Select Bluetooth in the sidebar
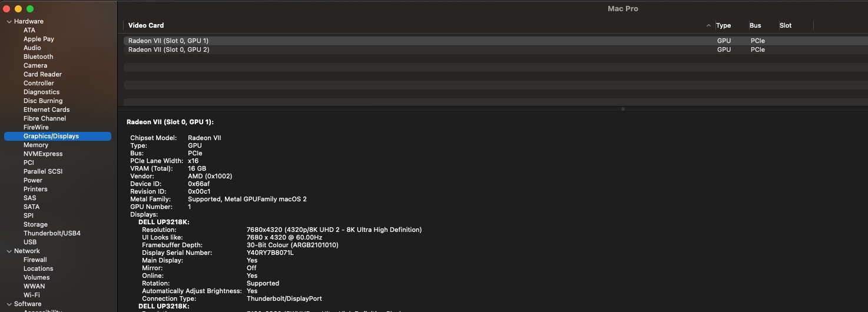This screenshot has width=868, height=312. 38,57
